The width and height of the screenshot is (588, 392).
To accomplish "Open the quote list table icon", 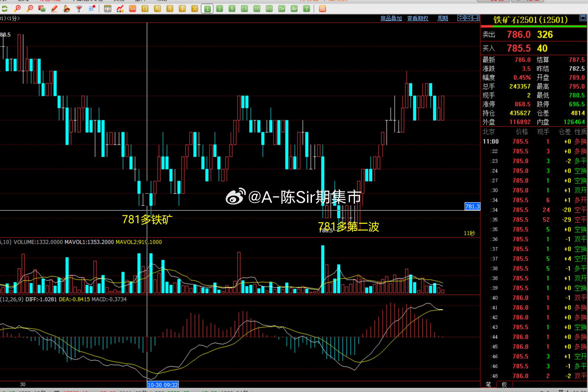I will tap(108, 9).
